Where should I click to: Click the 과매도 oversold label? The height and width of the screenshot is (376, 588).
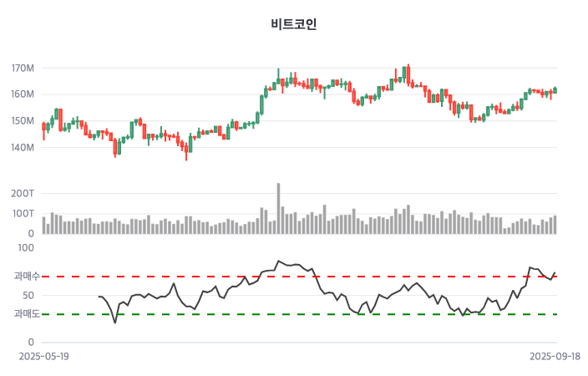click(27, 314)
